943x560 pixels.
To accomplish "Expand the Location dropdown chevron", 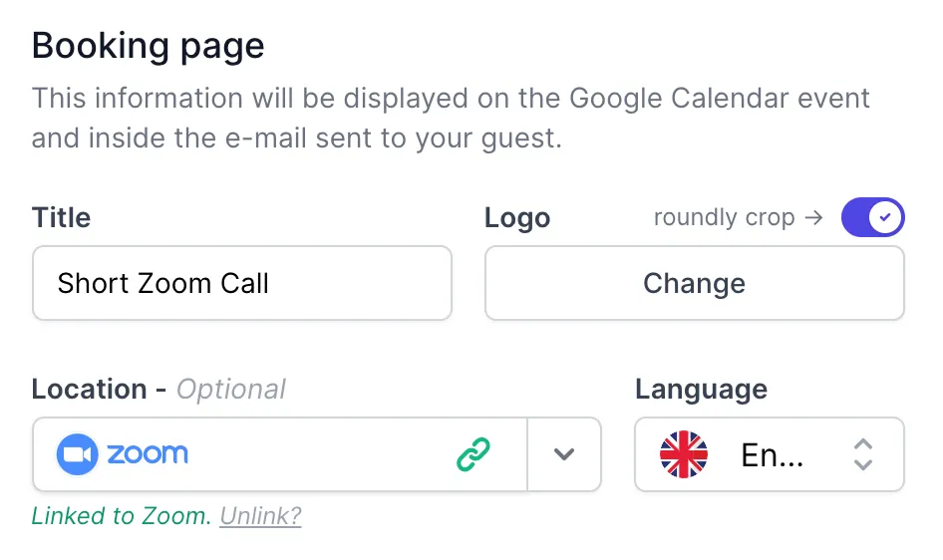I will (564, 454).
